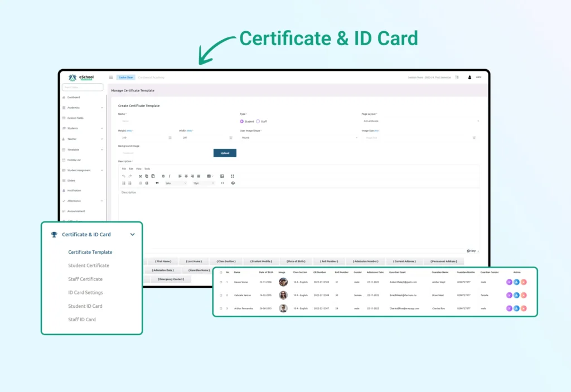The height and width of the screenshot is (392, 571).
Task: Click the Cache Clear button
Action: [125, 78]
